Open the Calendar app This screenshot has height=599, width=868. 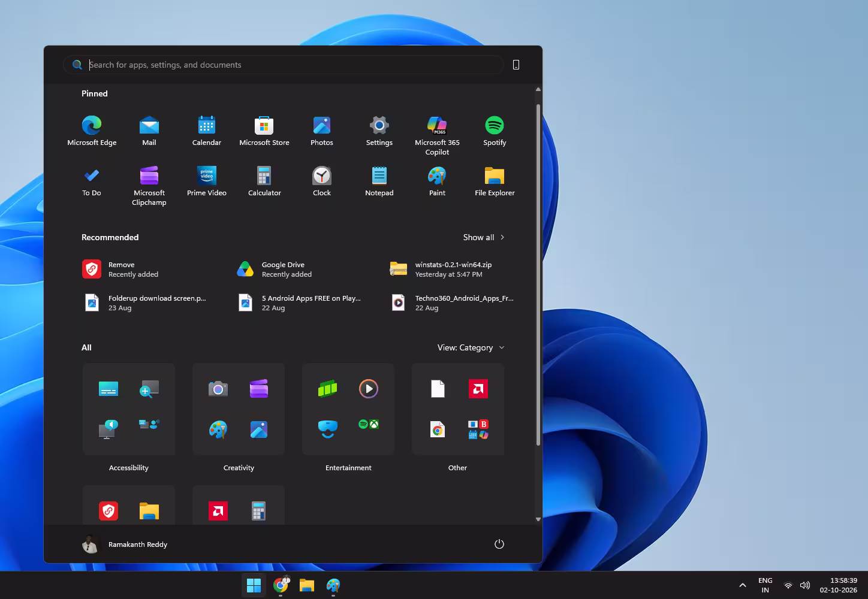[x=207, y=131]
